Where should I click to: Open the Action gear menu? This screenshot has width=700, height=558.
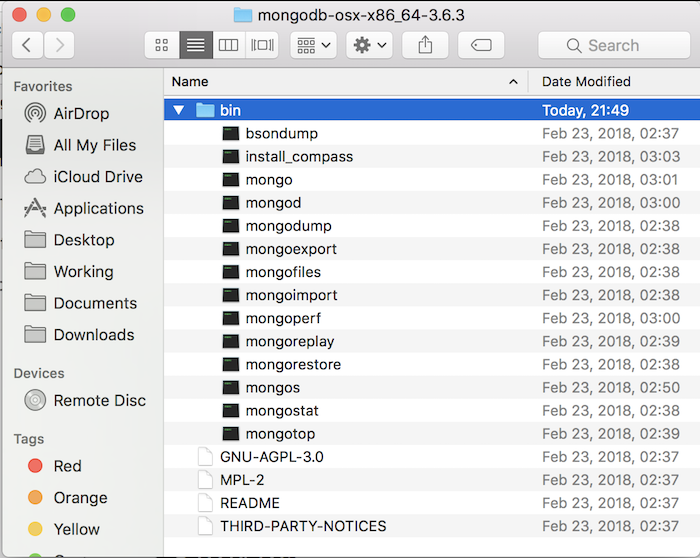(369, 45)
